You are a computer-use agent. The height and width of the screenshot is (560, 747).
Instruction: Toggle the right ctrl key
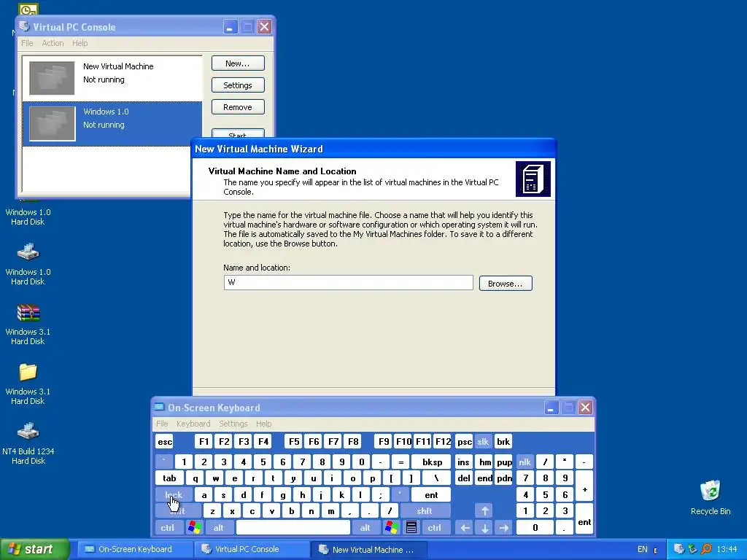434,528
